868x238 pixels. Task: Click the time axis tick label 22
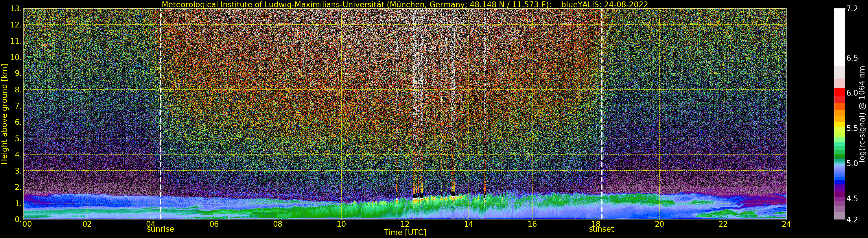click(723, 224)
